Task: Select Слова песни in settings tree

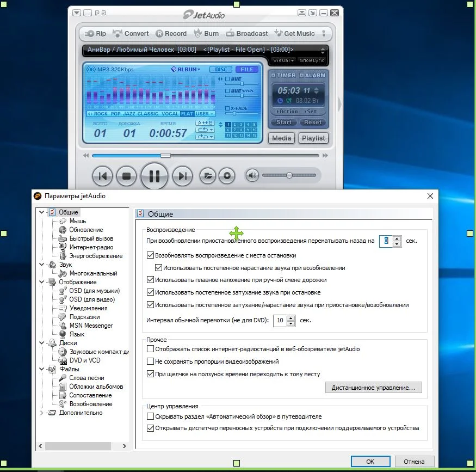Action: click(x=86, y=378)
